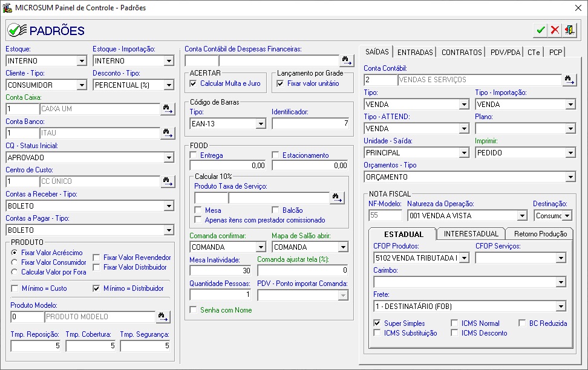The image size is (588, 370).
Task: Search Produto Modelo with binoculars icon
Action: pyautogui.click(x=163, y=317)
